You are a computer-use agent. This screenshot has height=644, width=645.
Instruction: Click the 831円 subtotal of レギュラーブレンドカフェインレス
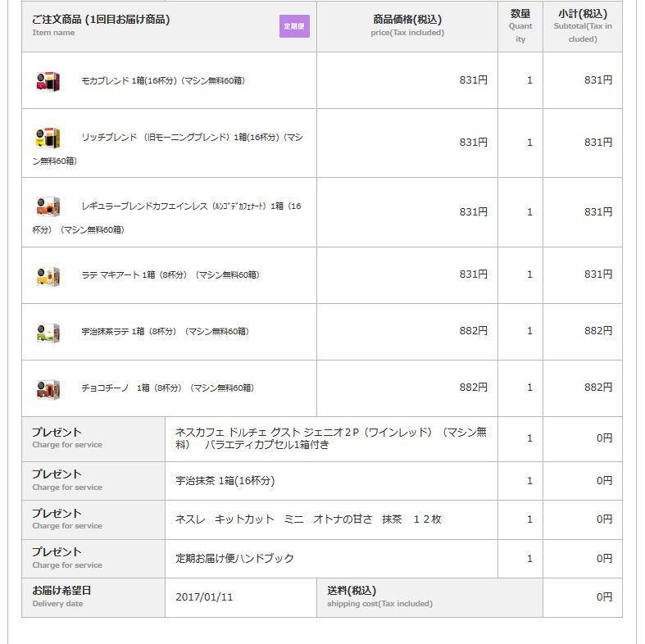coord(598,211)
